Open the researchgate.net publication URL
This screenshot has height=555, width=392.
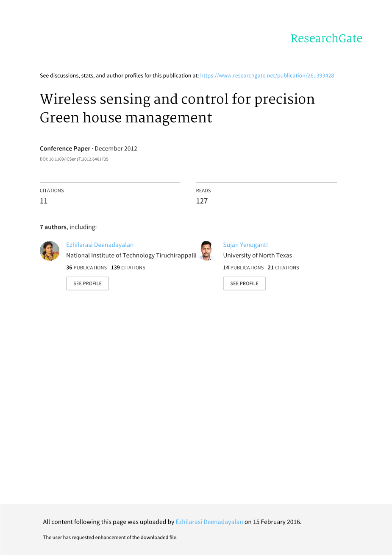coord(267,75)
